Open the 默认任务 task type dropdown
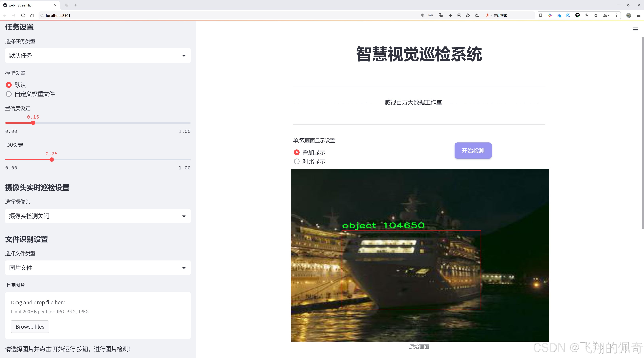 [x=98, y=55]
